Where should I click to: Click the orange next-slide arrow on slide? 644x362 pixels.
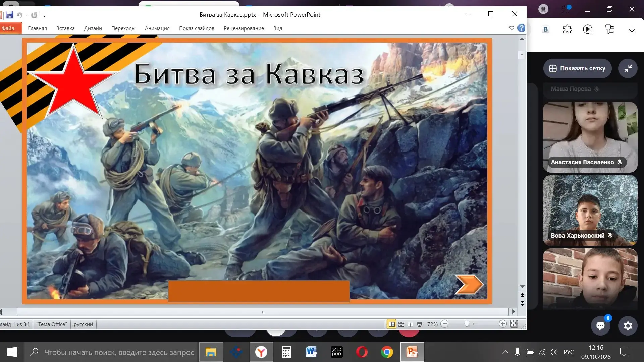tap(469, 284)
